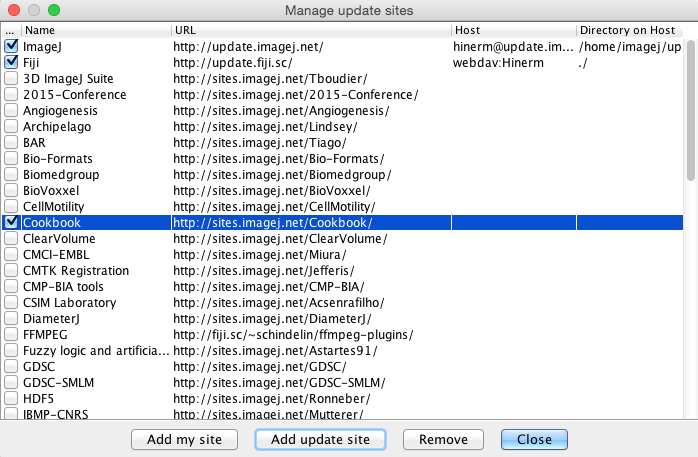
Task: Enable the BAR update site checkbox
Action: tap(11, 142)
